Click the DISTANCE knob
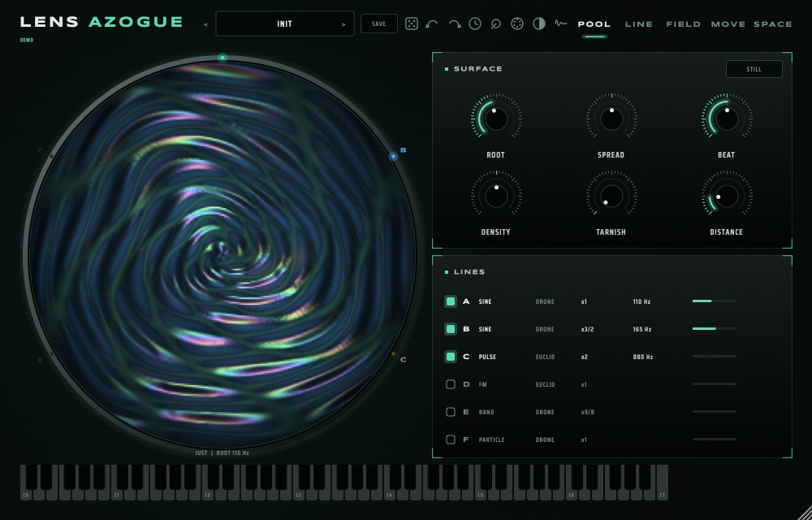The image size is (812, 520). (727, 196)
